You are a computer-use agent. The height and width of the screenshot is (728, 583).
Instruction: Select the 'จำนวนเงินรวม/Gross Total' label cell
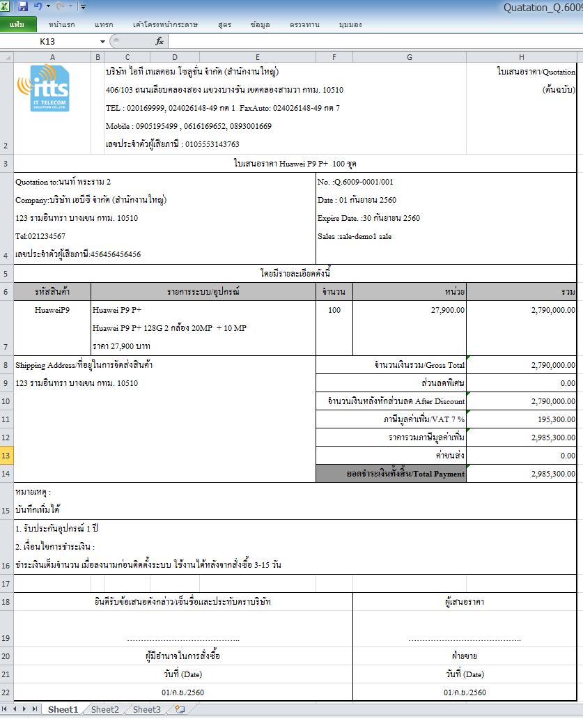pyautogui.click(x=391, y=365)
